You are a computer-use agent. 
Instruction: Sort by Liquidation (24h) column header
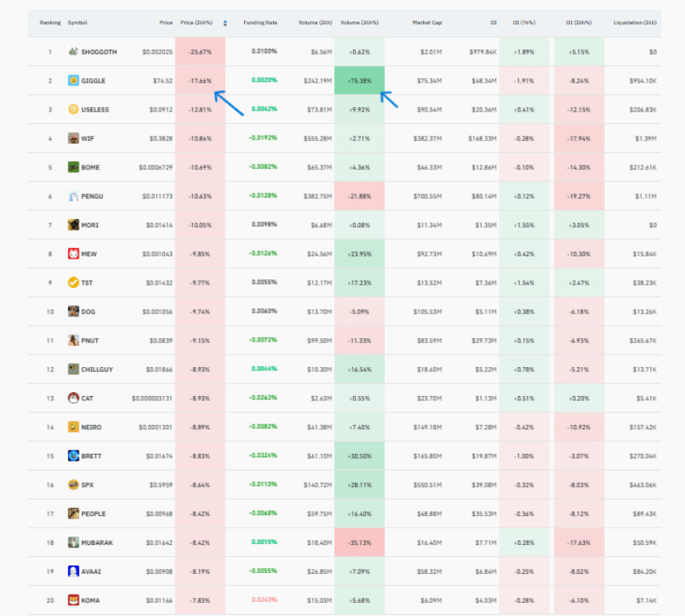(x=635, y=22)
